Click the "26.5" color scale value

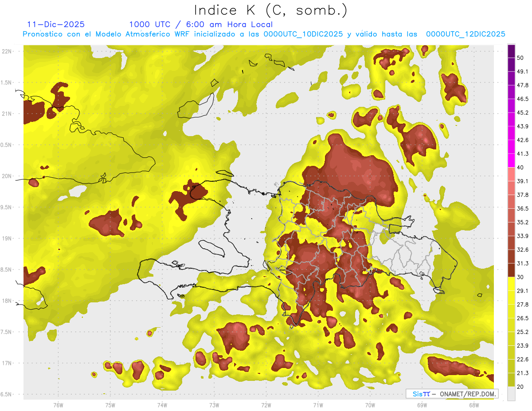click(x=523, y=318)
